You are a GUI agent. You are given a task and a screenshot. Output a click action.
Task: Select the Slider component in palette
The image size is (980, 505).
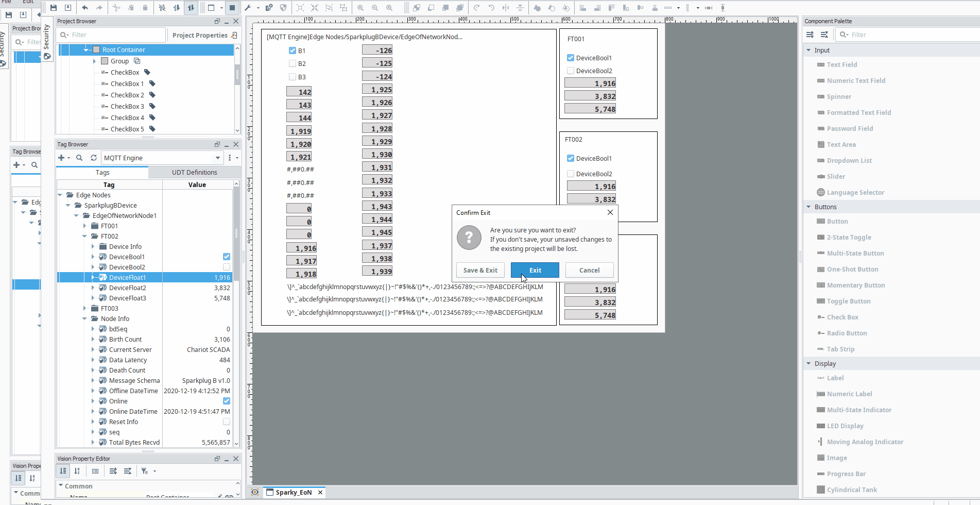point(836,176)
